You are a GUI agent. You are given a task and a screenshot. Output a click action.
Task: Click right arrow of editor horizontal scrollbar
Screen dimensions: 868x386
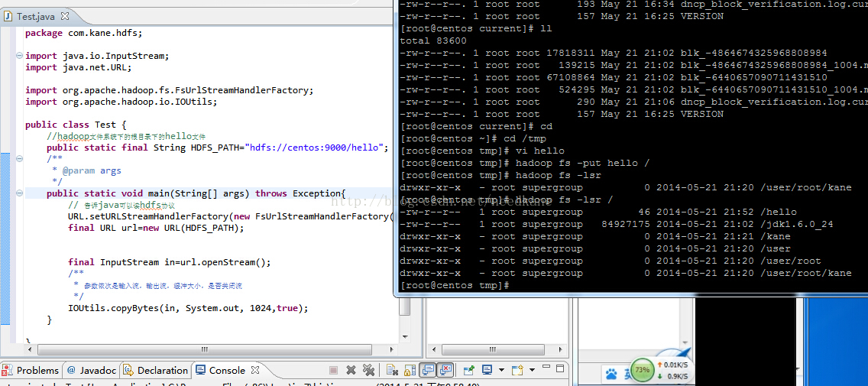point(391,349)
